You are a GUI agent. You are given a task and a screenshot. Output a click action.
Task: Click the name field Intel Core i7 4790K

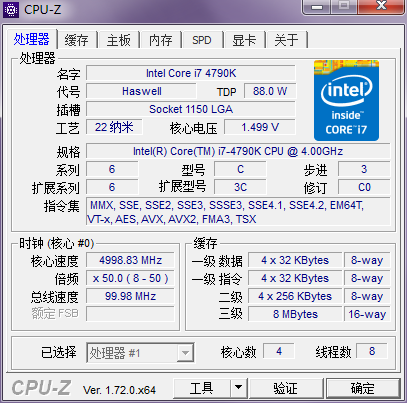[191, 73]
